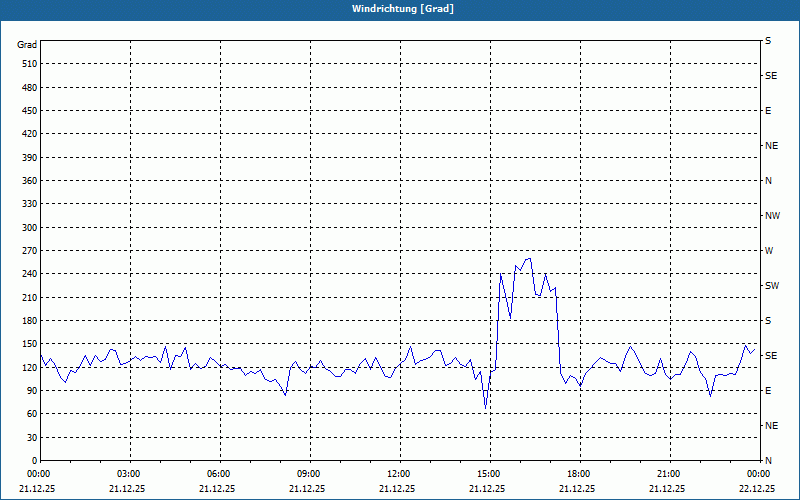The width and height of the screenshot is (800, 500).
Task: Click the E compass label level with 90
Action: tap(768, 391)
